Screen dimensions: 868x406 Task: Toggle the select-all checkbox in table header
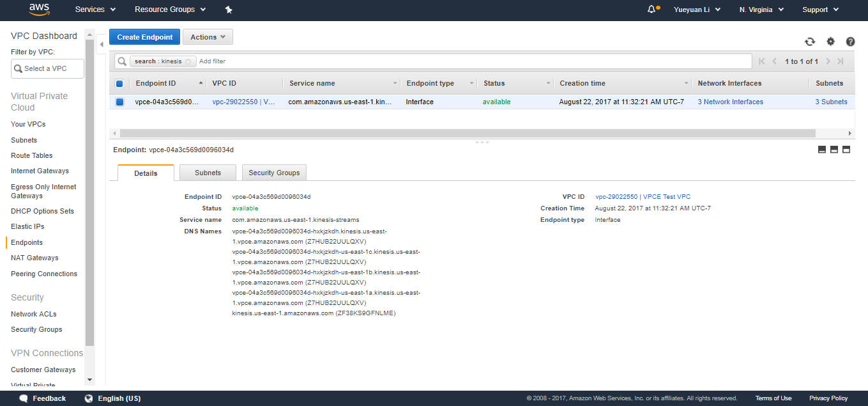pos(119,84)
